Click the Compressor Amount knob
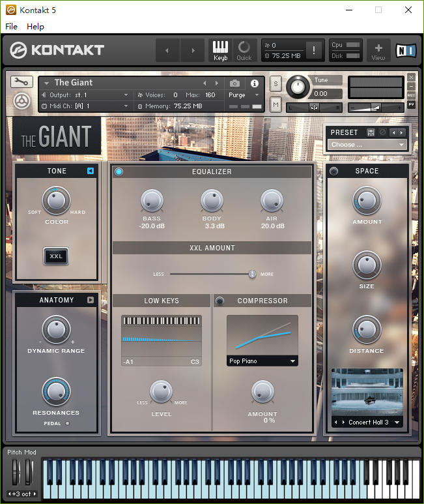 pos(262,391)
